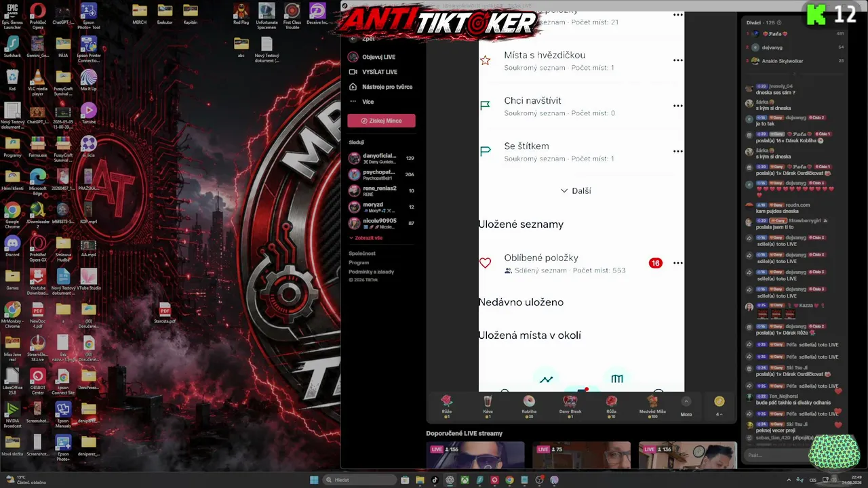Select the JDownloader 2 desktop icon

[38, 215]
